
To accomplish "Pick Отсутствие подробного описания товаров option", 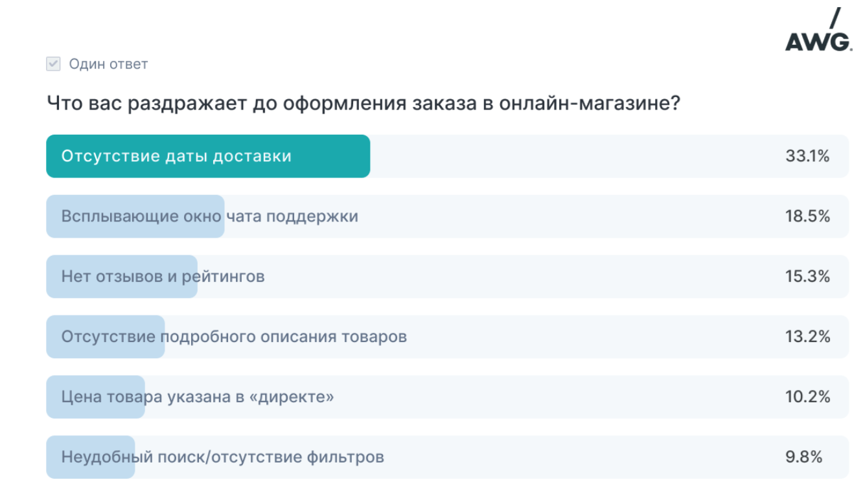I will [x=447, y=337].
